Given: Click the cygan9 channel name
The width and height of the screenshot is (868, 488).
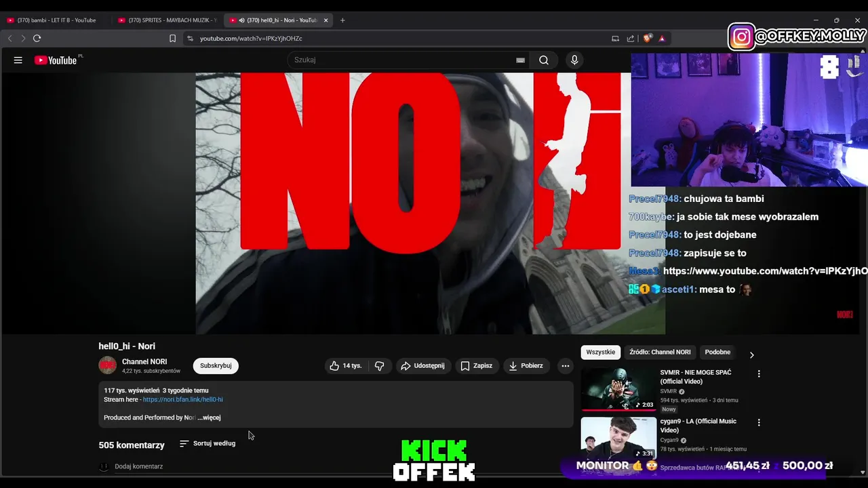Looking at the screenshot, I should (x=669, y=441).
